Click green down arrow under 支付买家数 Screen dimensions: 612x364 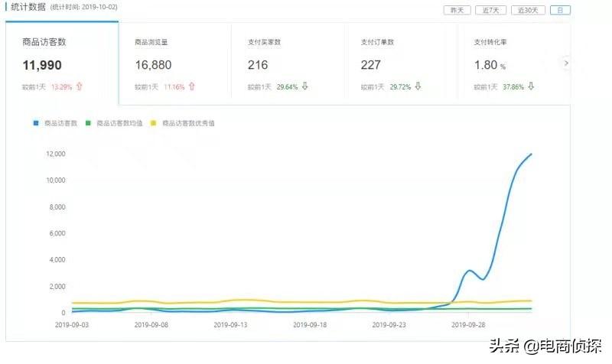(x=304, y=86)
